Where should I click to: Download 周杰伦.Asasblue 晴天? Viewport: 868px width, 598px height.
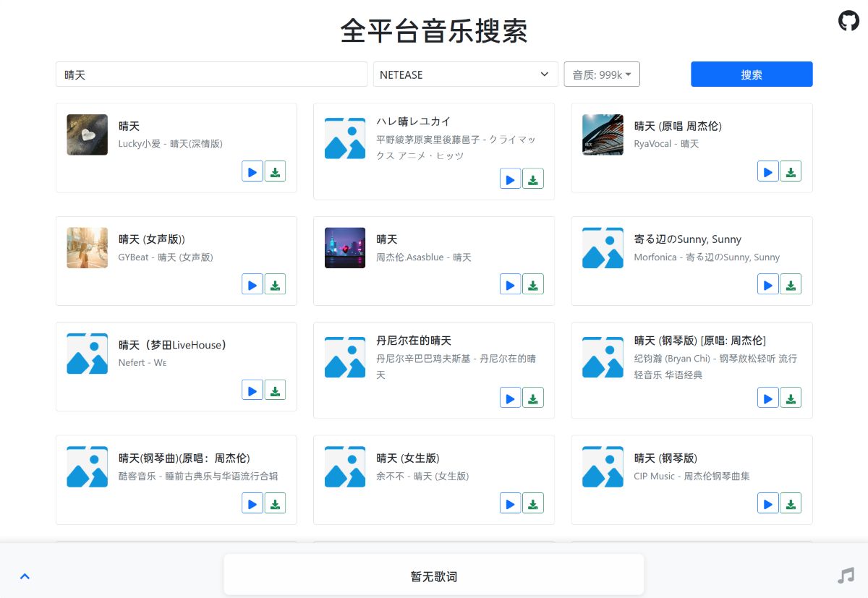coord(533,284)
